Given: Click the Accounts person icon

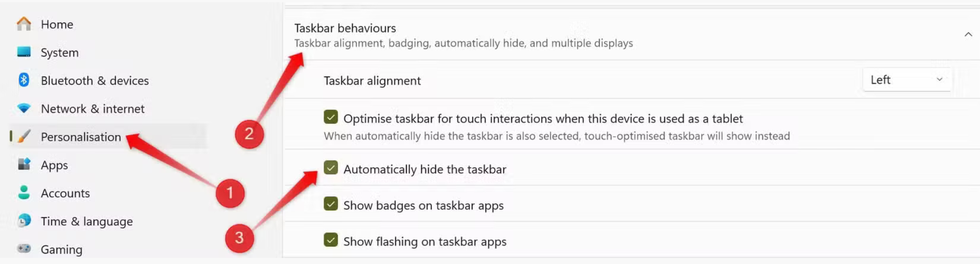Looking at the screenshot, I should coord(24,193).
